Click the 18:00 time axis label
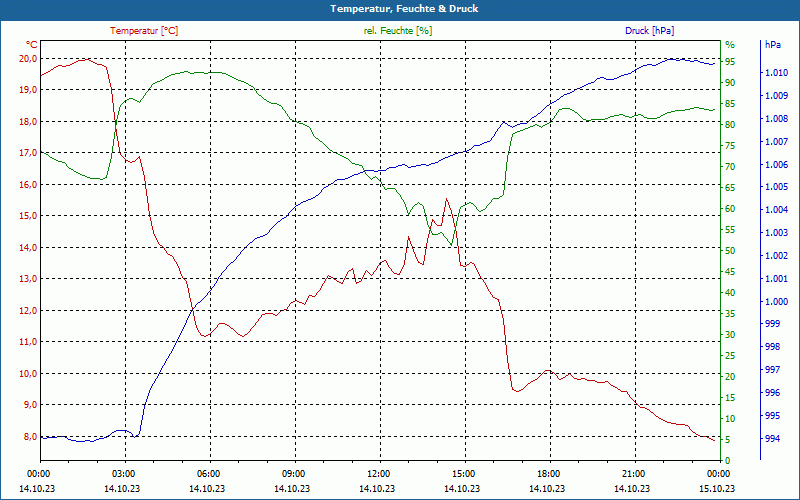The image size is (800, 500). (547, 473)
